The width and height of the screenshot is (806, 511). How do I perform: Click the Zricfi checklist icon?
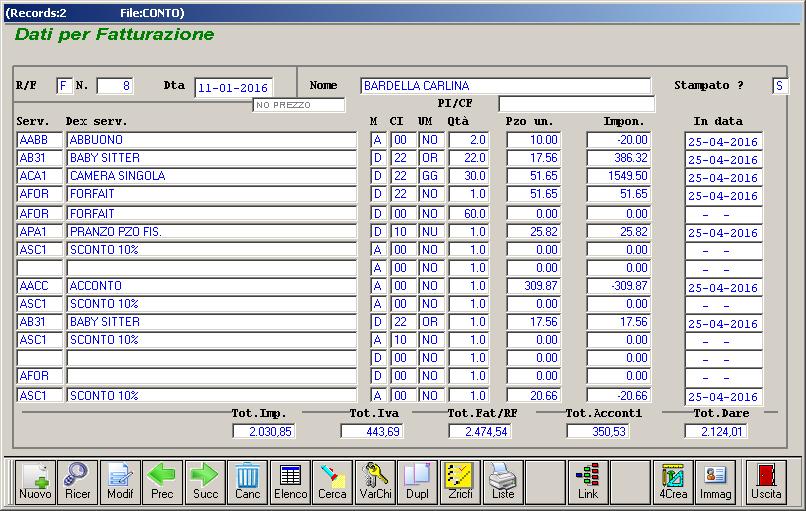(460, 481)
